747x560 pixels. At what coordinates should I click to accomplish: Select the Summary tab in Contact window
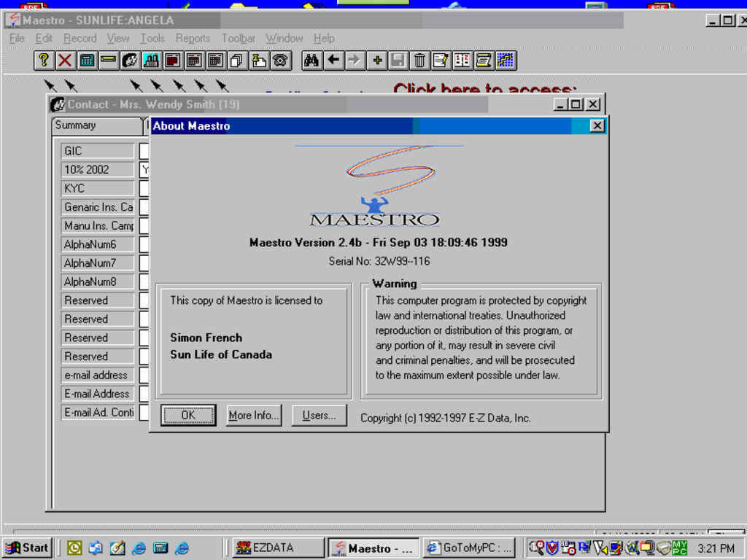point(97,125)
